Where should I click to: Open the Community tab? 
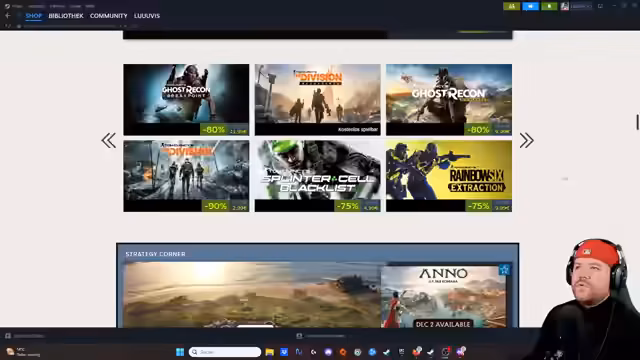(109, 16)
